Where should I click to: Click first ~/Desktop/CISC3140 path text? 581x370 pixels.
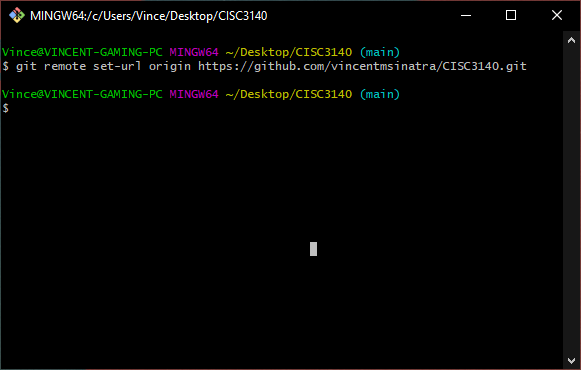(x=289, y=52)
